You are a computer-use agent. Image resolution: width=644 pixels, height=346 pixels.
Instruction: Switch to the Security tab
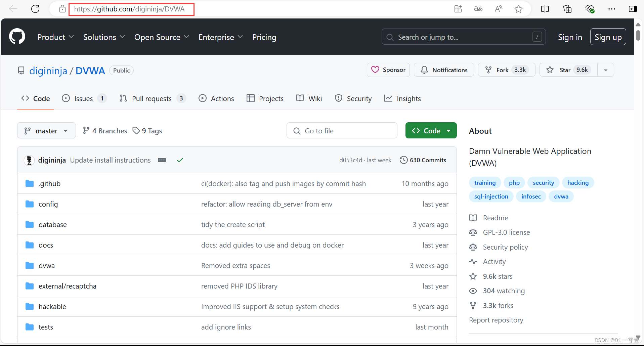coord(353,98)
